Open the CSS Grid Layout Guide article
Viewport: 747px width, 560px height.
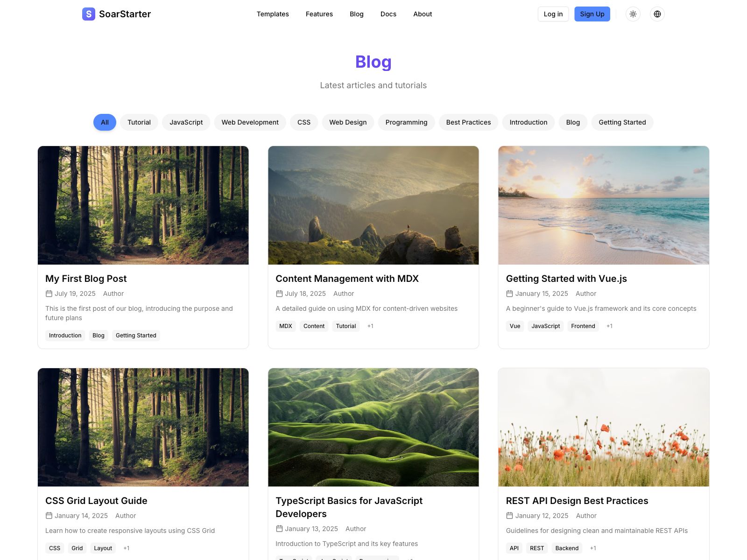pos(96,501)
